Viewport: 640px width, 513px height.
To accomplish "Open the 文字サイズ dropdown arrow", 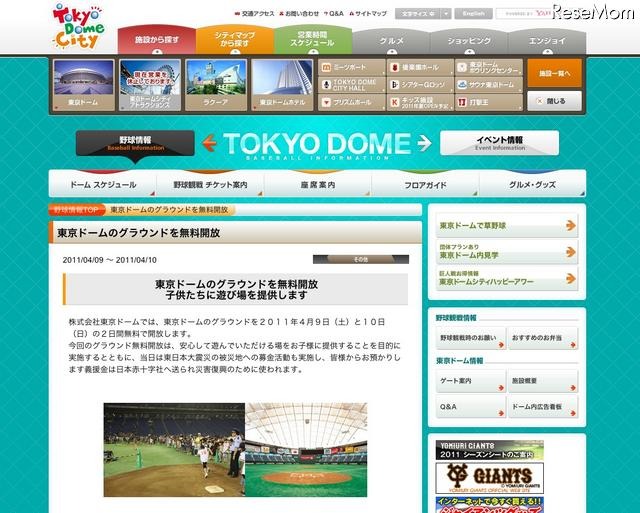I will 447,13.
